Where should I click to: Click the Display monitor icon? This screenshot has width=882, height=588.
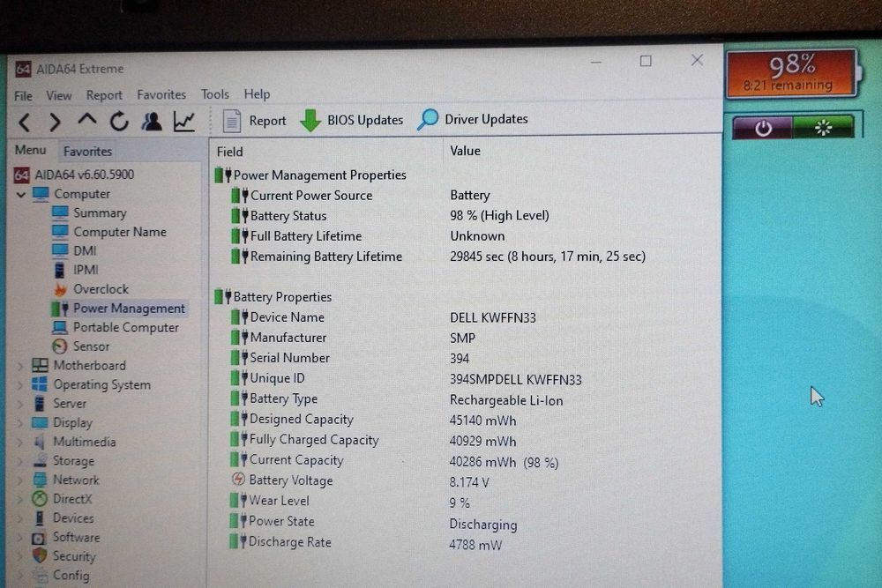pos(40,423)
